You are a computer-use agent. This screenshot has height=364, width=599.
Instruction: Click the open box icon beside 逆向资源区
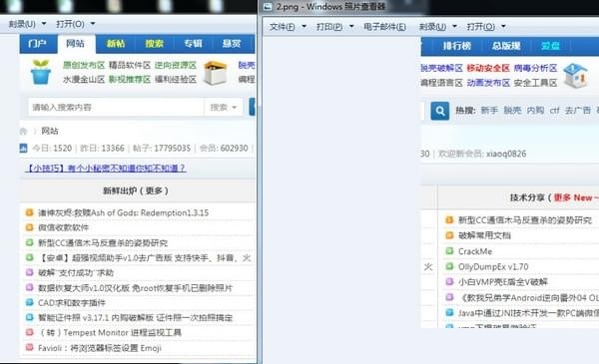click(215, 73)
